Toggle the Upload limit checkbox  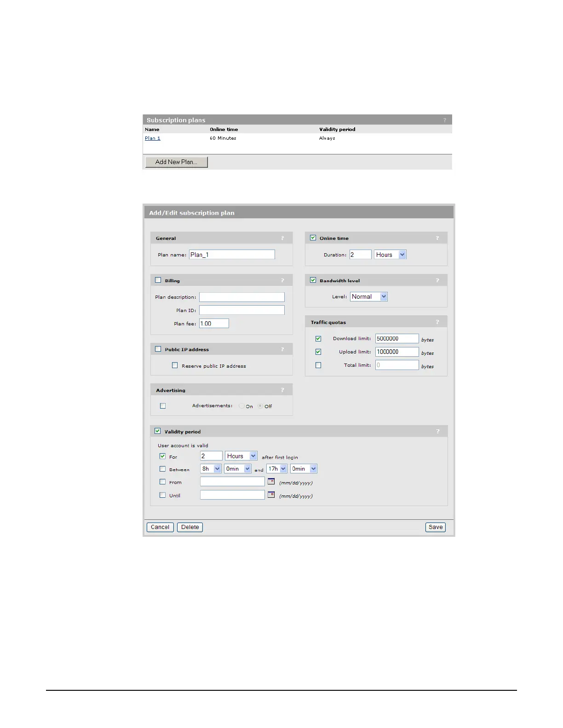[x=318, y=352]
